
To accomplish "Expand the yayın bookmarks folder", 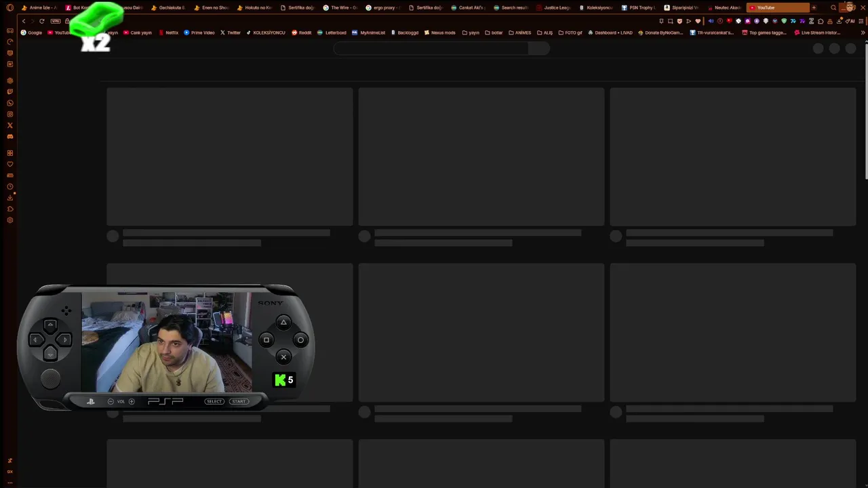I will point(471,33).
